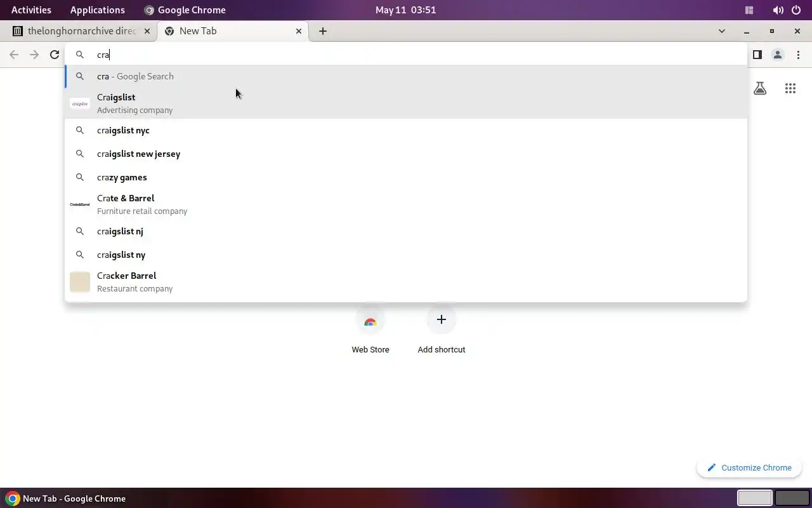The height and width of the screenshot is (508, 812).
Task: Click the Crate & Barrel logo icon
Action: click(79, 204)
